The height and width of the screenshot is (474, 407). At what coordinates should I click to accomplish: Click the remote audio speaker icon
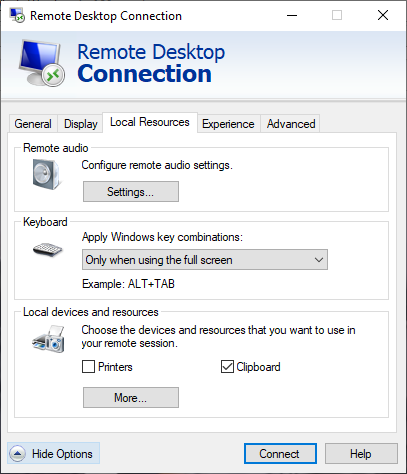click(47, 174)
